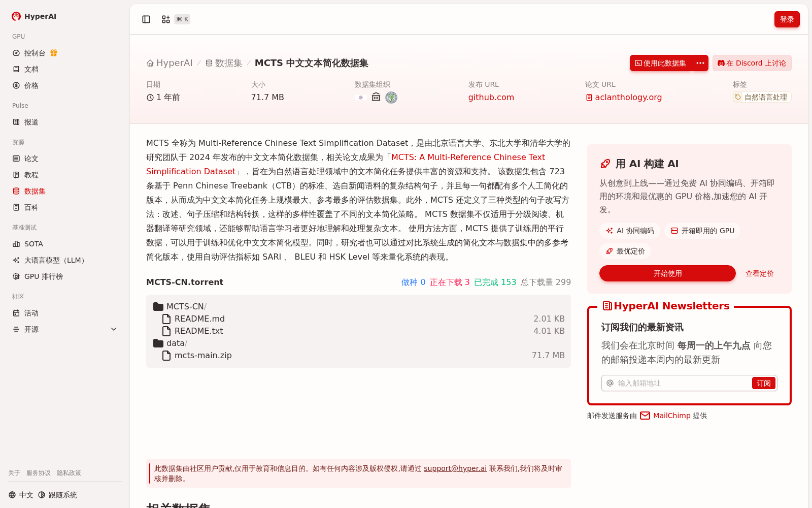Open 论文 in the sidebar

pos(25,158)
